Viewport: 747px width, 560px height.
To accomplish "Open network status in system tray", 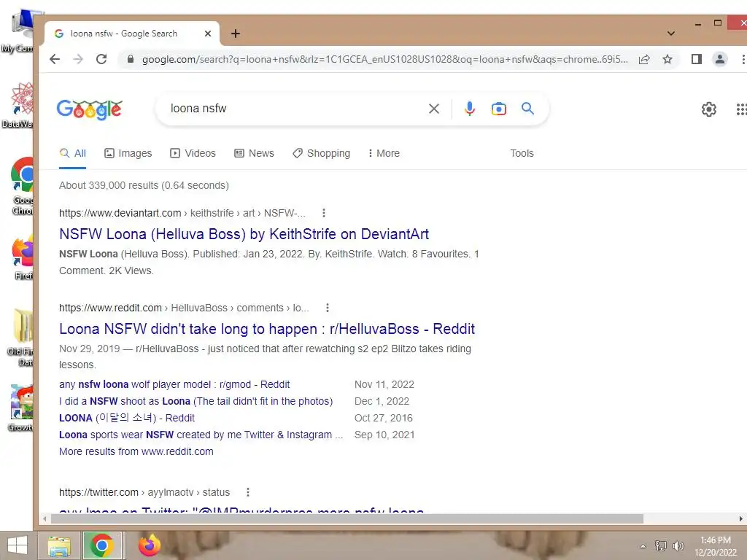I will coord(660,546).
